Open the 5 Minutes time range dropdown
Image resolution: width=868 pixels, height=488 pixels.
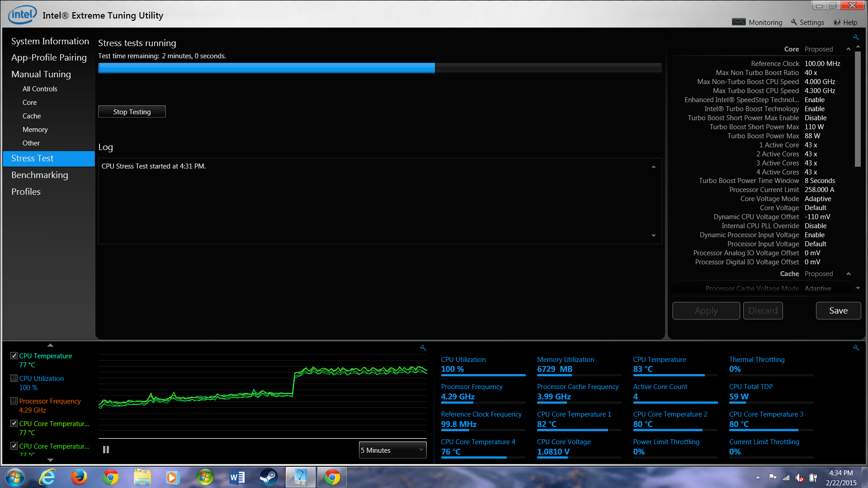point(392,450)
